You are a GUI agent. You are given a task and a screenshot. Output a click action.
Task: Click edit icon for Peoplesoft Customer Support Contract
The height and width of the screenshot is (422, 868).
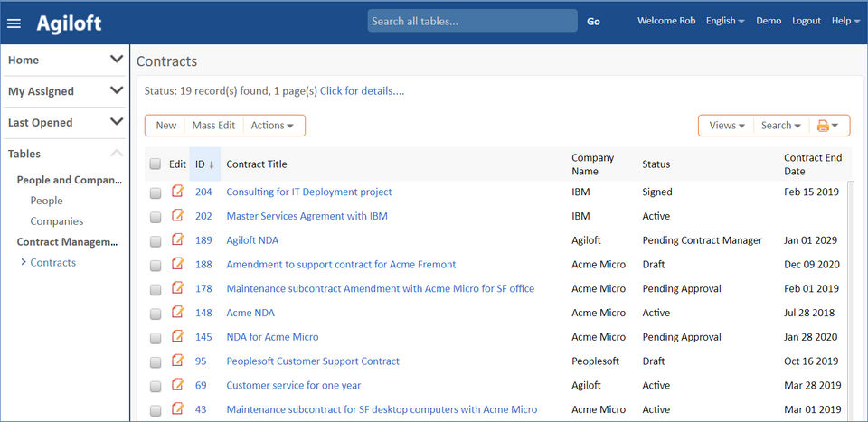[178, 361]
